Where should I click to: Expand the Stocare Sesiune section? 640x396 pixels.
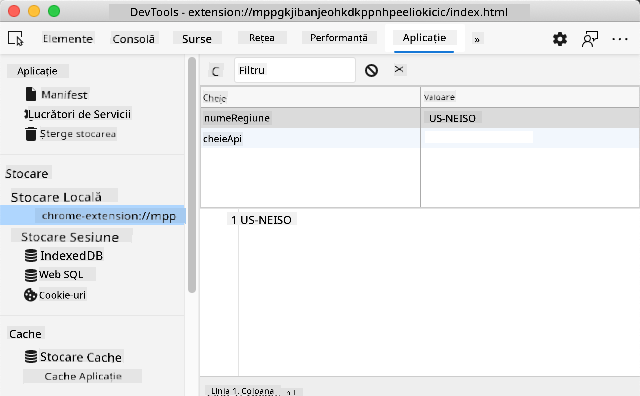point(70,237)
